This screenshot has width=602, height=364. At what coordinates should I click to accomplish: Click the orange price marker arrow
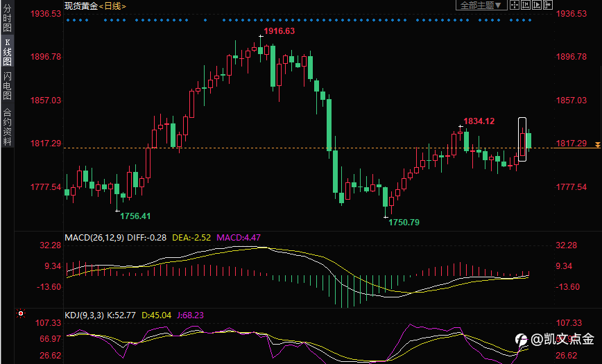click(x=597, y=145)
